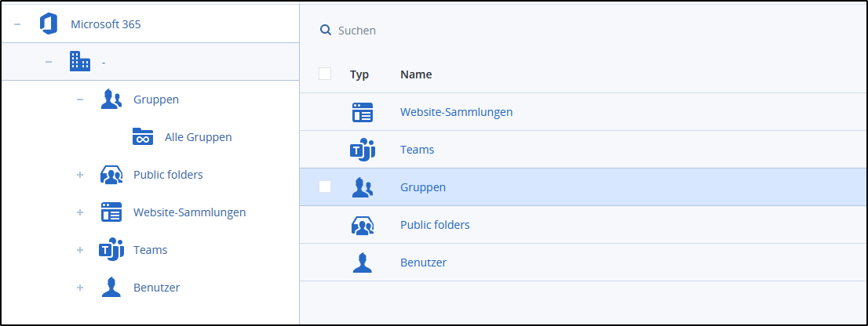Select Gruppen label in the tree
The height and width of the screenshot is (326, 868).
coord(156,100)
